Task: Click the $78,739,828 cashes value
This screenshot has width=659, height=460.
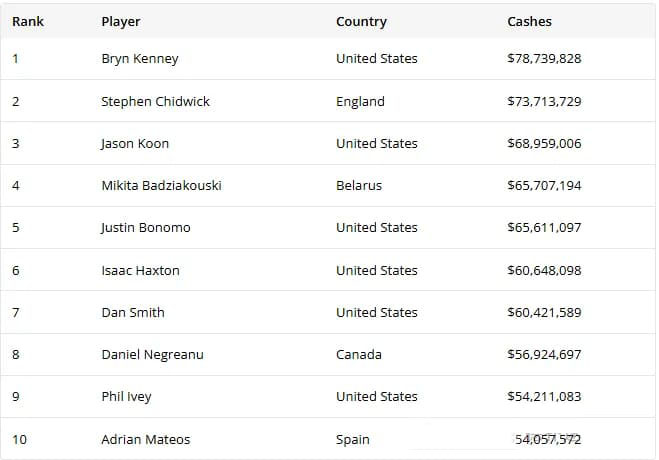Action: coord(544,59)
